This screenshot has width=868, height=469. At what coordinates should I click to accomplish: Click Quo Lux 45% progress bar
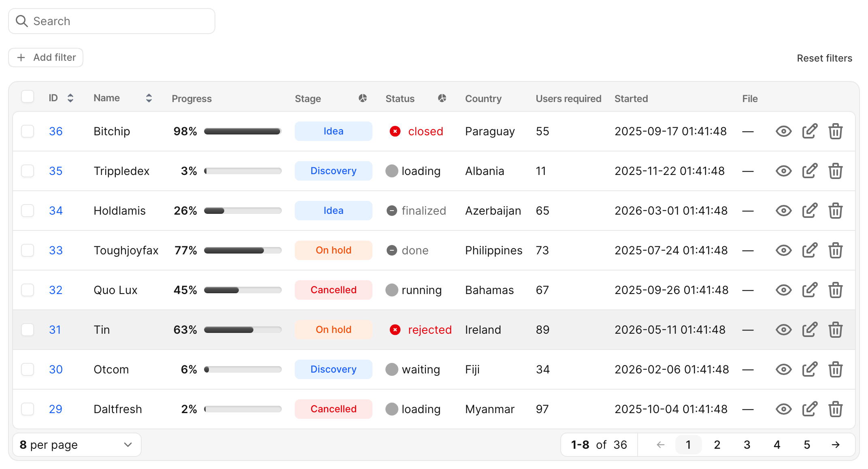point(243,290)
